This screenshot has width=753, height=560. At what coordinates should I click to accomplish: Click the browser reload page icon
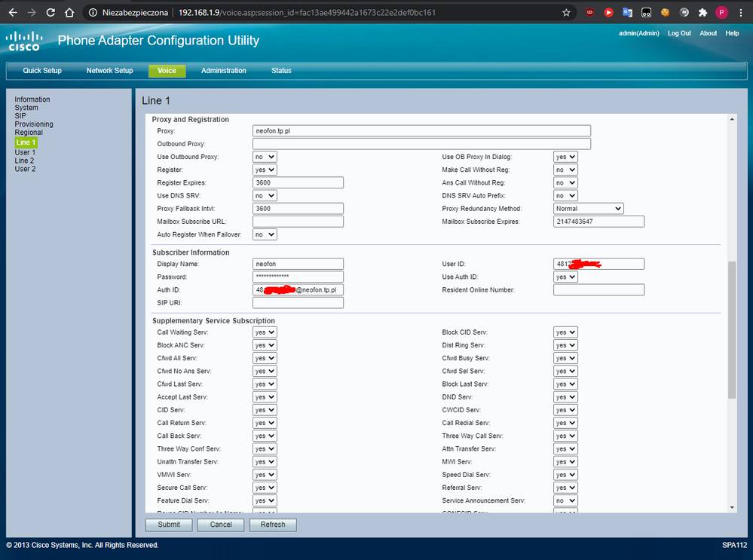[51, 13]
